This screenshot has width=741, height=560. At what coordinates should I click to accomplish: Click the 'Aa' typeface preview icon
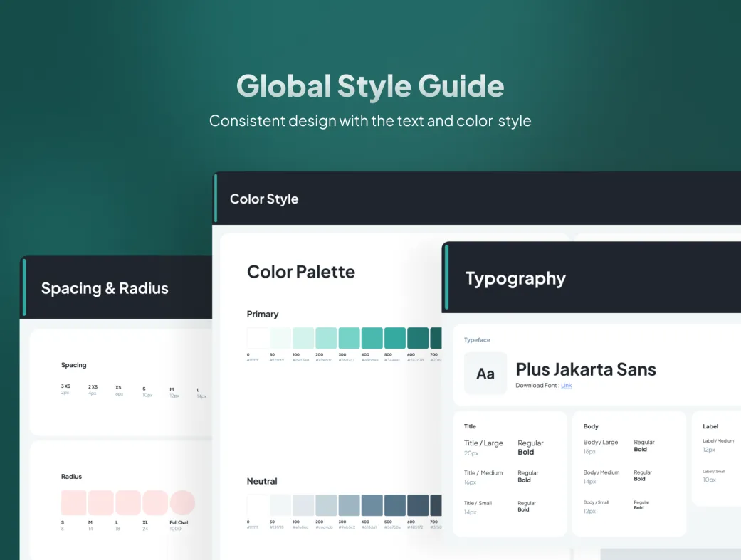click(485, 373)
